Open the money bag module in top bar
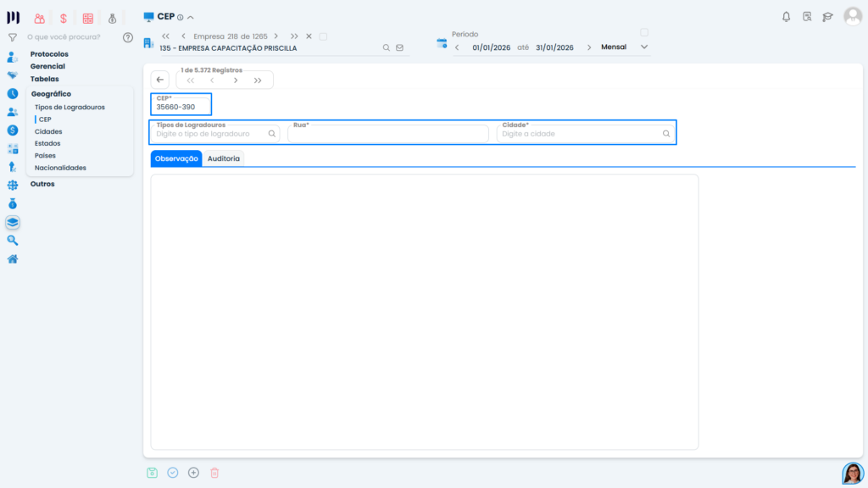 [113, 19]
